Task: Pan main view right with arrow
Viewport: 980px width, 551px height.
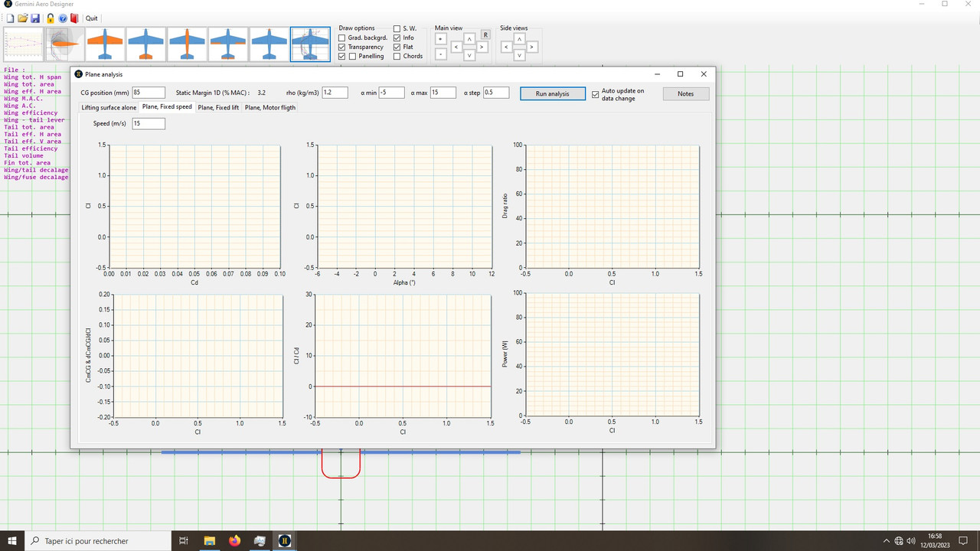Action: [482, 47]
